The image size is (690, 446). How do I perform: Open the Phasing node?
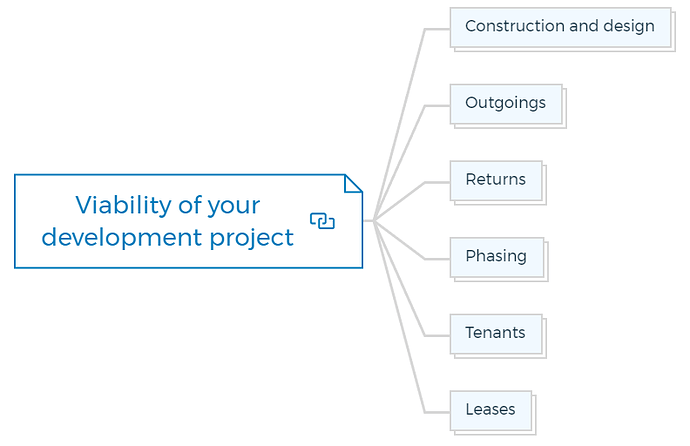pyautogui.click(x=497, y=257)
